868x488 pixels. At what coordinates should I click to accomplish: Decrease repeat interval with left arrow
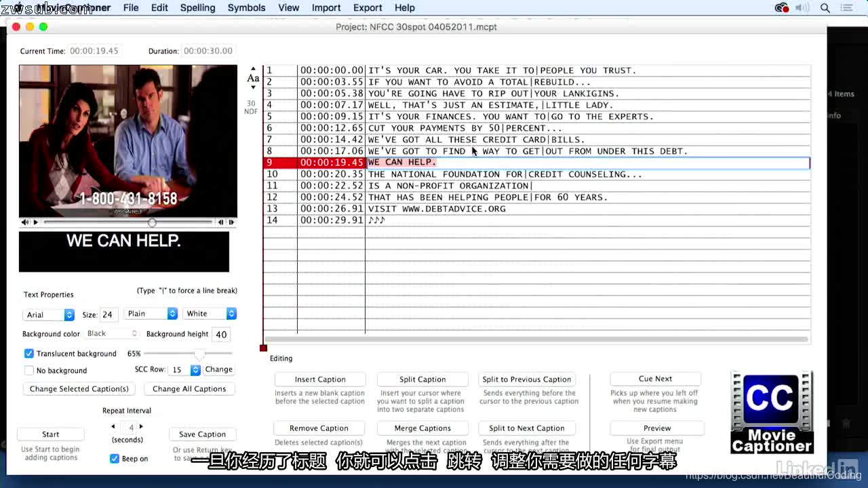(113, 426)
